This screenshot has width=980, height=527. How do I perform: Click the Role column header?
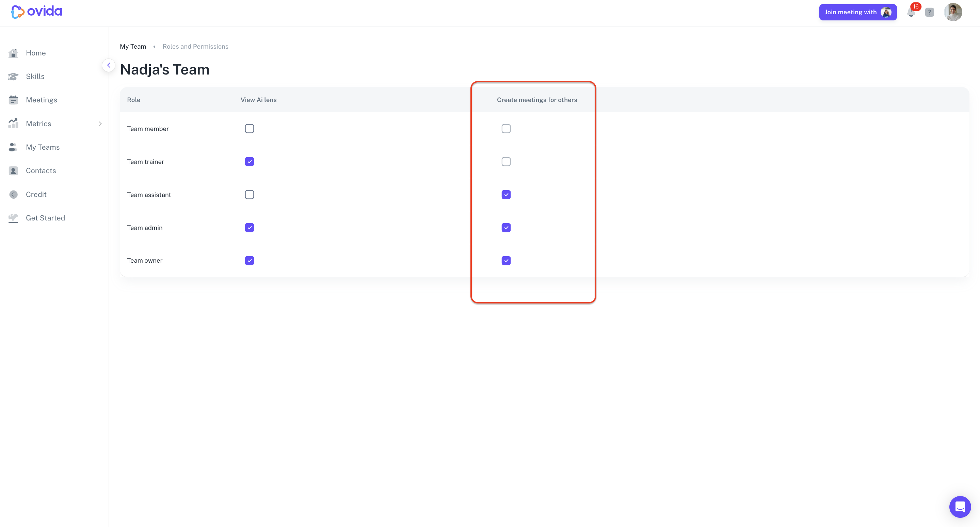coord(133,100)
